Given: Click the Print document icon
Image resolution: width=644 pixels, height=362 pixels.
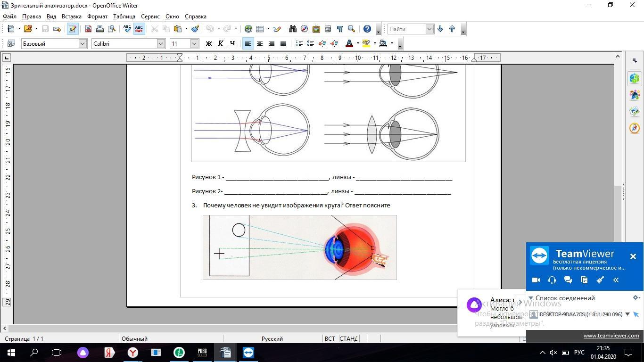Looking at the screenshot, I should [x=100, y=29].
